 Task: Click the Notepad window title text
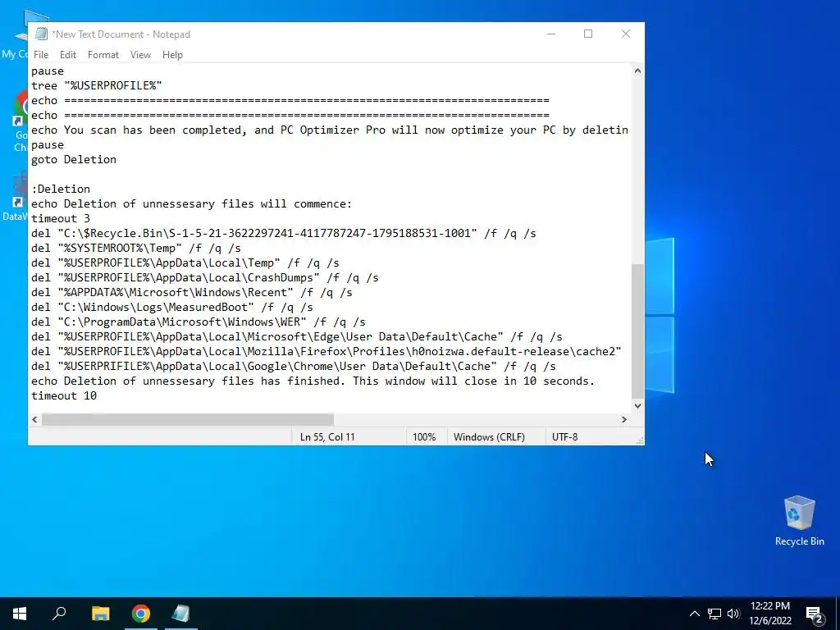click(x=121, y=34)
